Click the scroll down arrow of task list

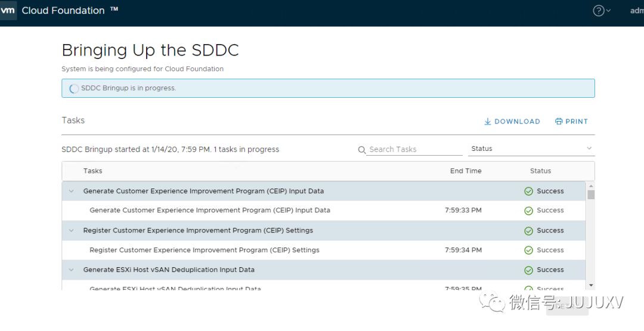pyautogui.click(x=591, y=286)
